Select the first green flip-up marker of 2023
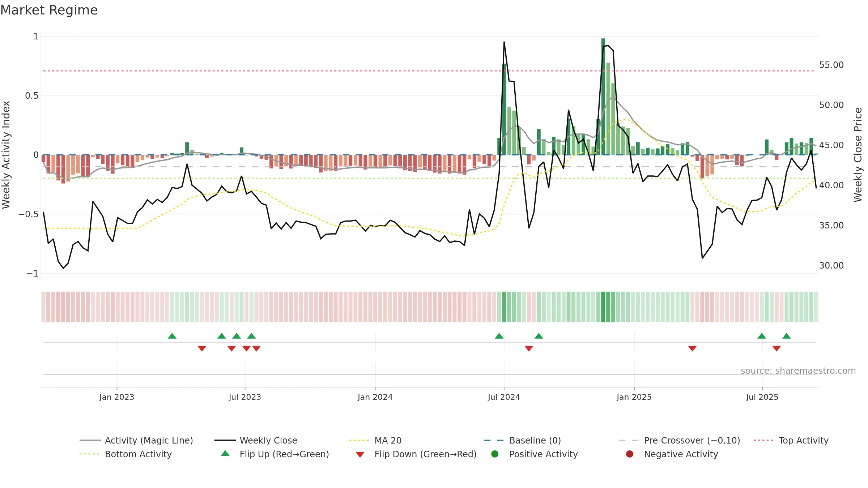The image size is (868, 488). pyautogui.click(x=172, y=336)
